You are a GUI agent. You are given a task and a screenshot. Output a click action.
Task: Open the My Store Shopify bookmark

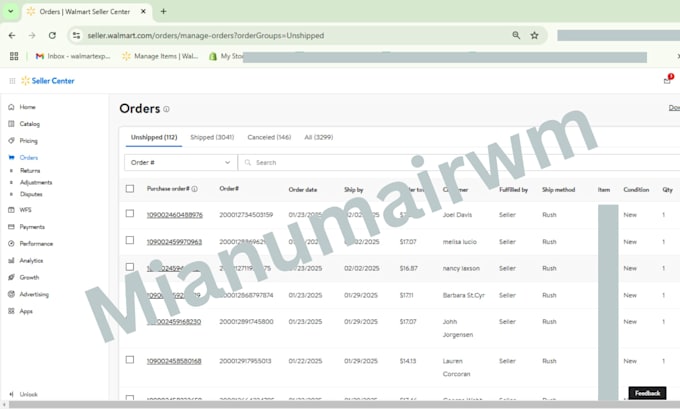pos(226,56)
